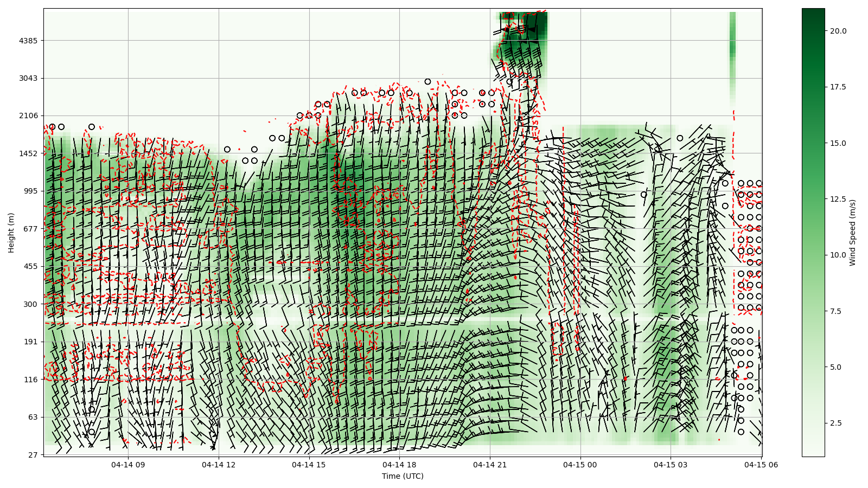Click the 20.0 colorbar tick label
The image size is (868, 488).
pyautogui.click(x=838, y=31)
